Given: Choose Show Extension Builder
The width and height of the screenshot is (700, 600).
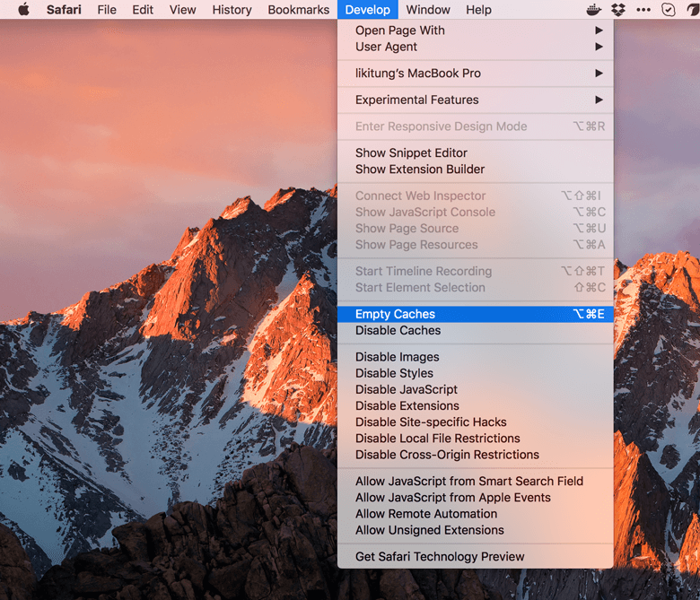Looking at the screenshot, I should point(476,170).
